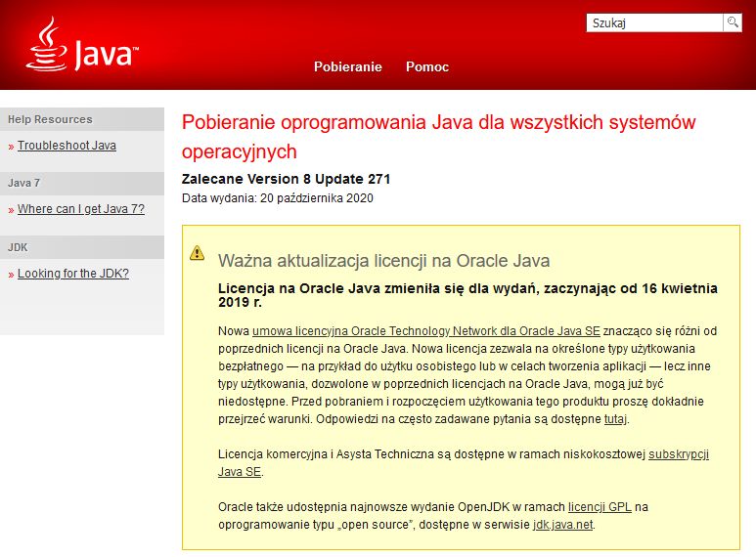Open the Pomoc menu
756x557 pixels.
[x=427, y=66]
